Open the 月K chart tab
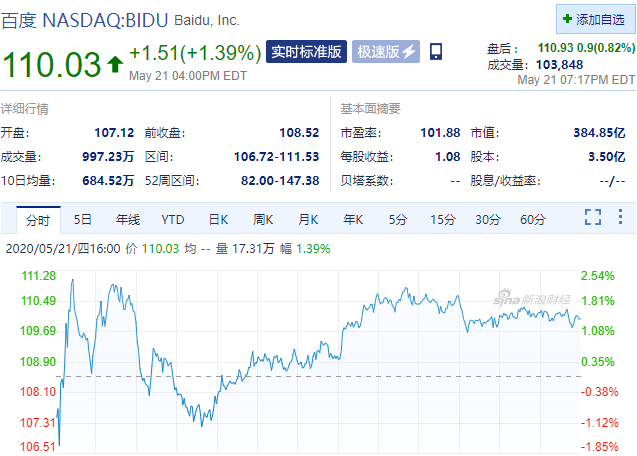637x456 pixels. (308, 219)
